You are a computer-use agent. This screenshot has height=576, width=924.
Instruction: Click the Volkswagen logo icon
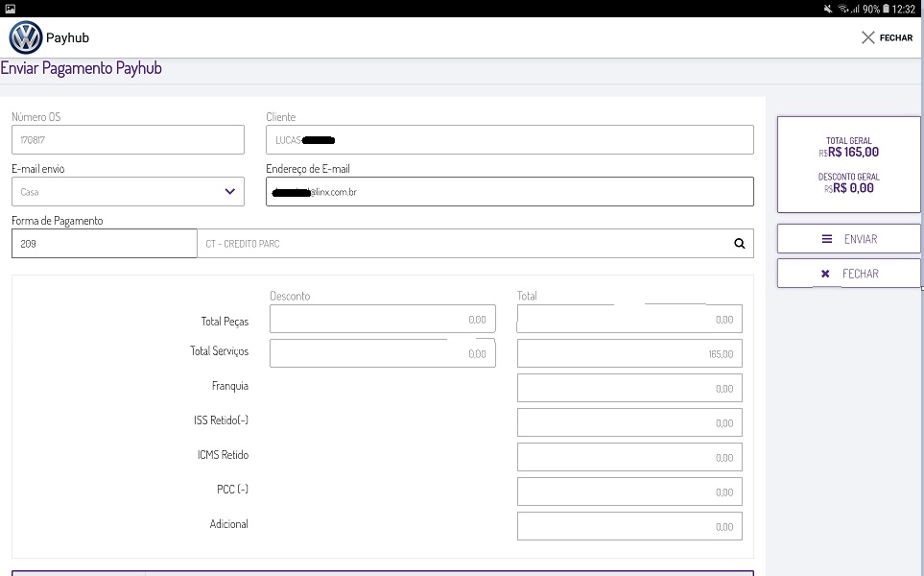tap(26, 37)
